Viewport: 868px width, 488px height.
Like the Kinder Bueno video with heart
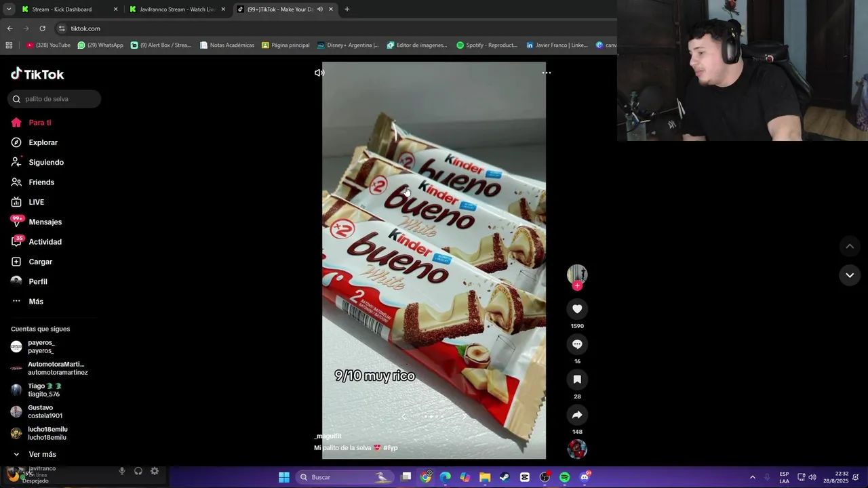tap(577, 309)
